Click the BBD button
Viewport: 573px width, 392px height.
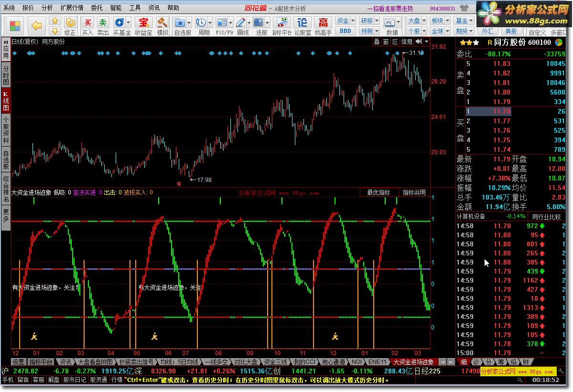[x=345, y=31]
